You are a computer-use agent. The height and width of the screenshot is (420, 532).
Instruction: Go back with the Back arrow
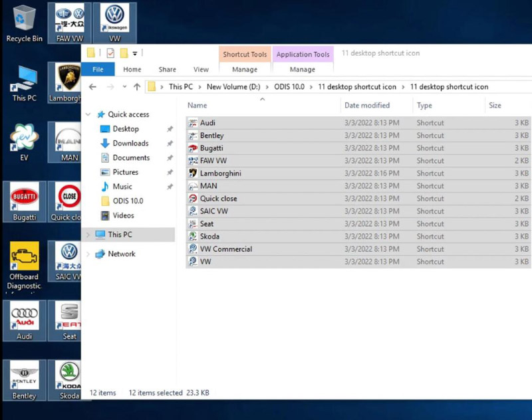click(92, 87)
